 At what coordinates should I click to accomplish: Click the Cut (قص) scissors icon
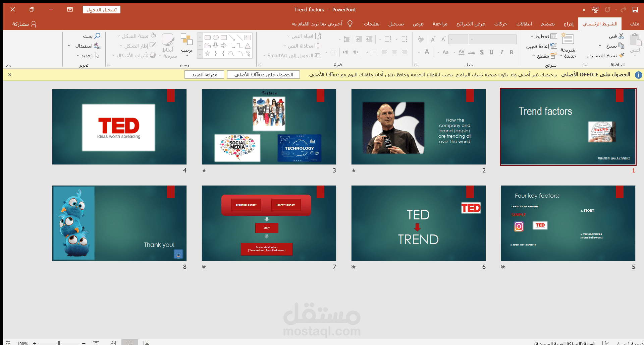tap(621, 36)
